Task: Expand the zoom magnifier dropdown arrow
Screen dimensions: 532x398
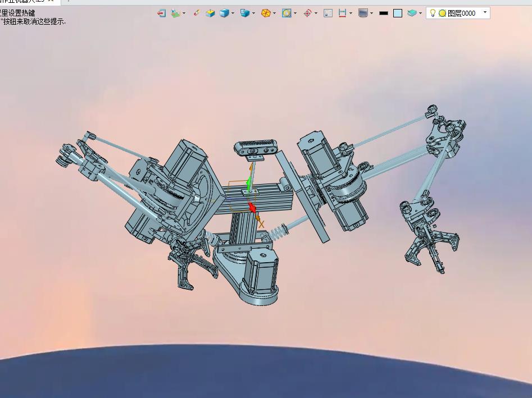Action: tap(295, 13)
